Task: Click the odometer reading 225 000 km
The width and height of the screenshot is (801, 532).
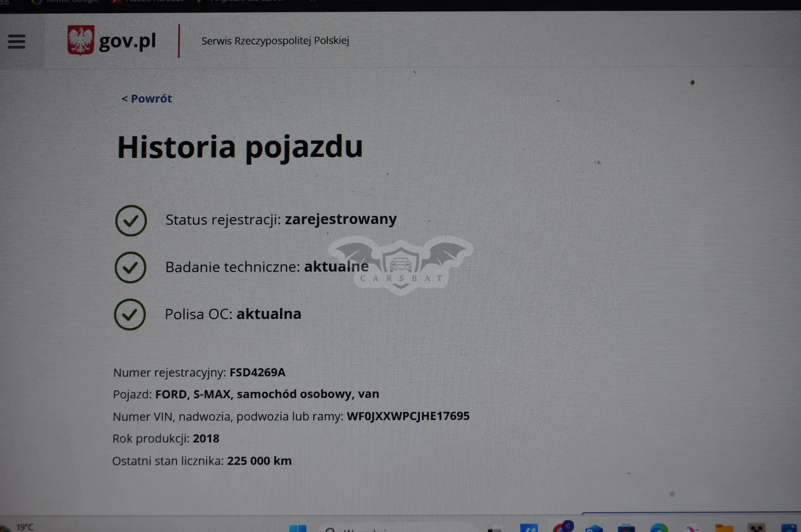Action: pos(259,461)
